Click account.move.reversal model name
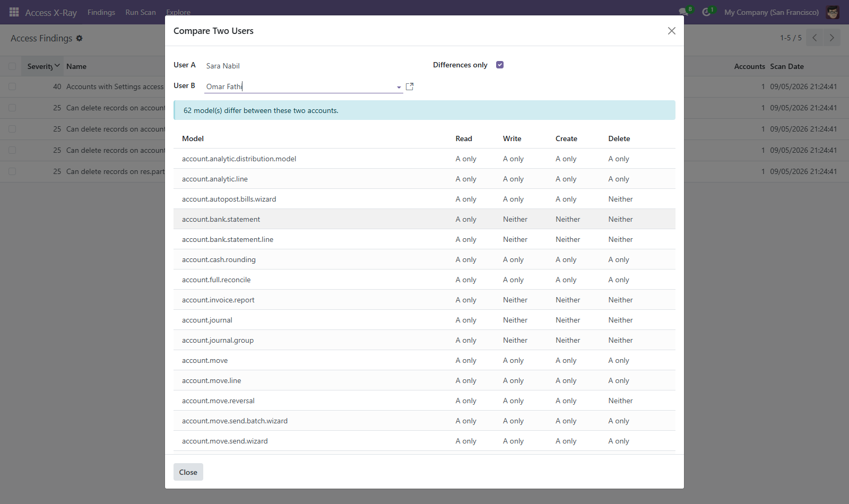 218,401
